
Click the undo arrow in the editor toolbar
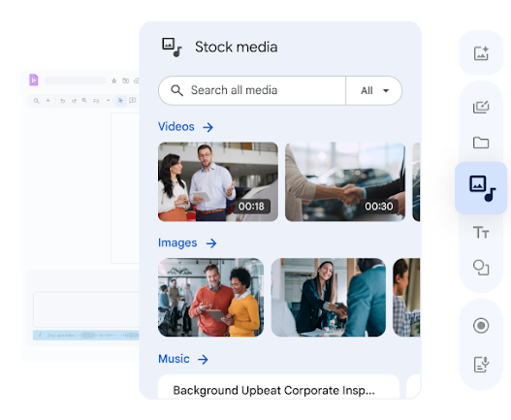click(63, 101)
